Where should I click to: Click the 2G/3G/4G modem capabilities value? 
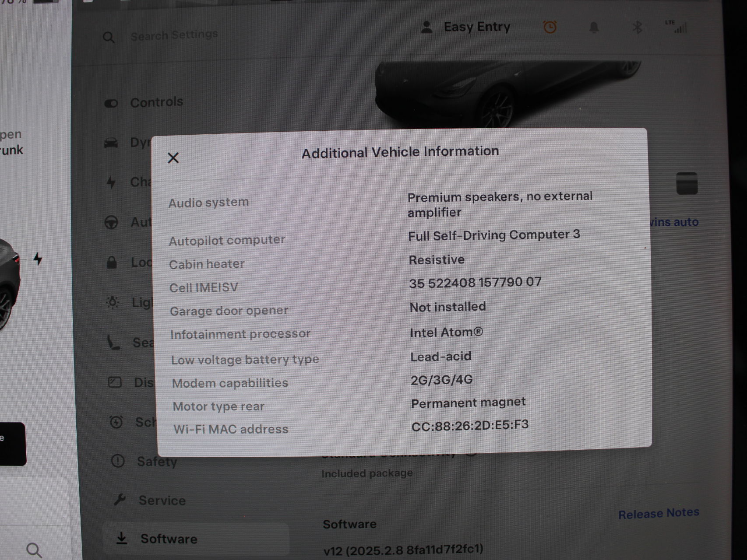pyautogui.click(x=441, y=380)
